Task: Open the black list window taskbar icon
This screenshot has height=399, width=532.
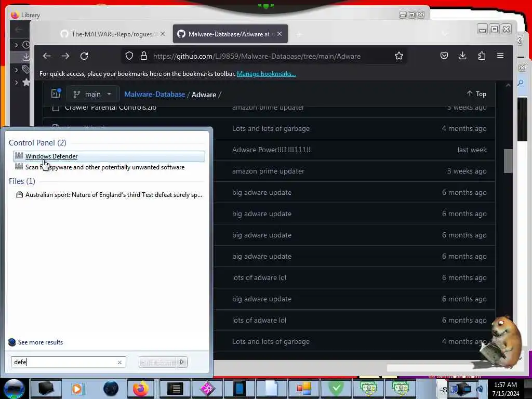Action: (175, 389)
